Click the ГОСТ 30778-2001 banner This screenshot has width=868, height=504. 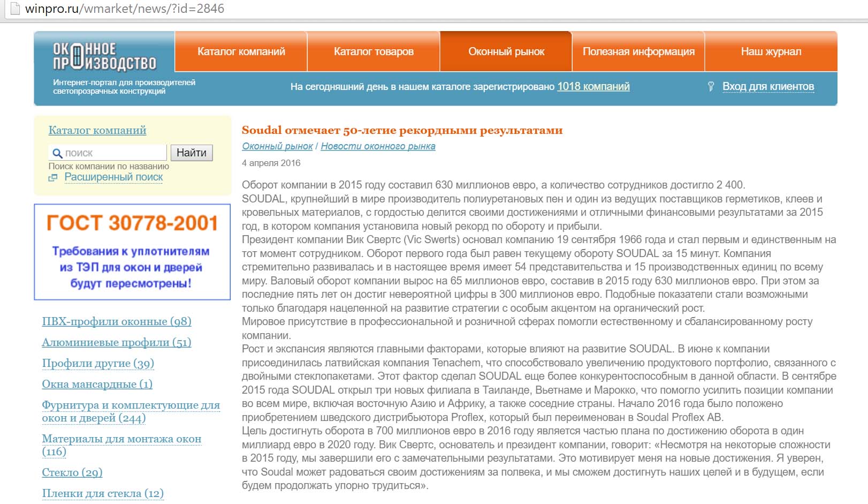point(132,252)
